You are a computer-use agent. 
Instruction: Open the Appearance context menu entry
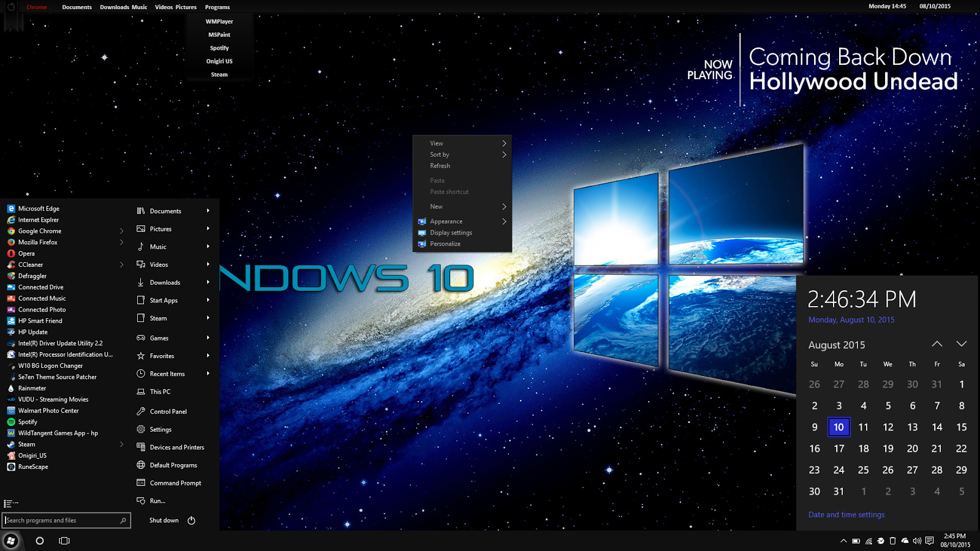pos(462,222)
